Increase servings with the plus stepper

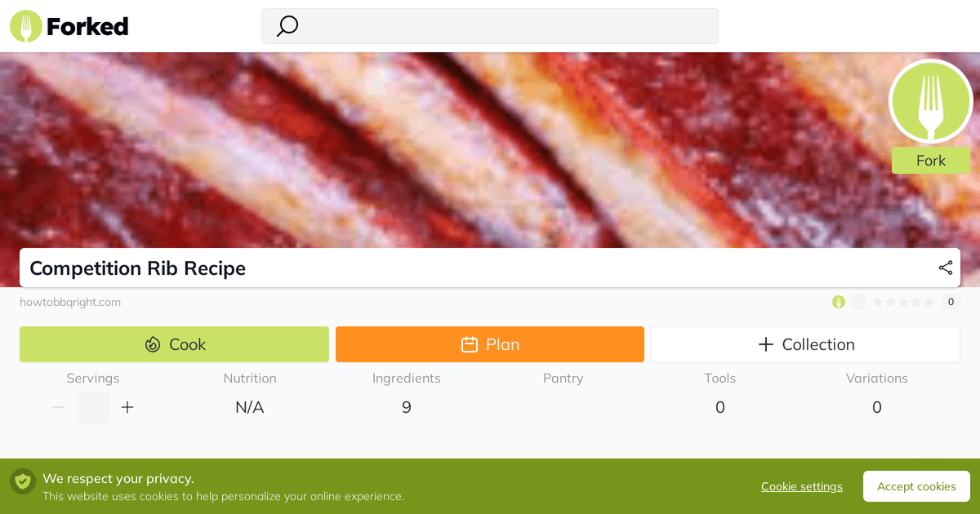[127, 406]
